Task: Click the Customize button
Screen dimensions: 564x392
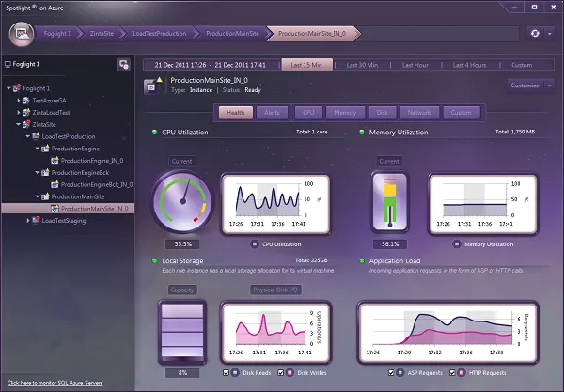Action: (x=525, y=86)
